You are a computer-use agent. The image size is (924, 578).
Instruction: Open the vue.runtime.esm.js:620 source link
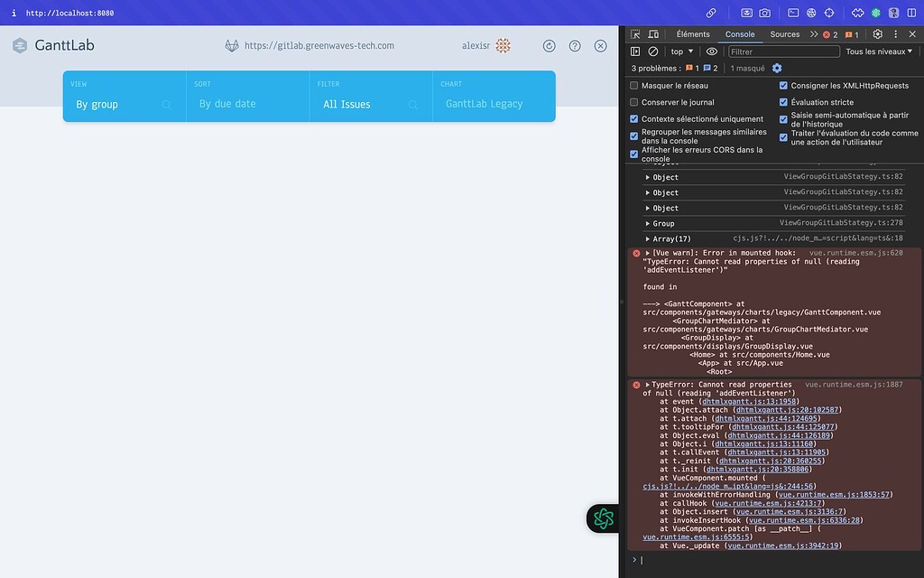point(855,253)
